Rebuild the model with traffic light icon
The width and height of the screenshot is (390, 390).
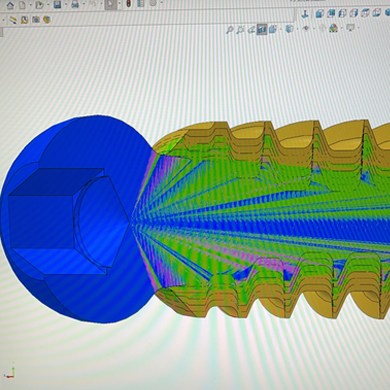(x=128, y=4)
